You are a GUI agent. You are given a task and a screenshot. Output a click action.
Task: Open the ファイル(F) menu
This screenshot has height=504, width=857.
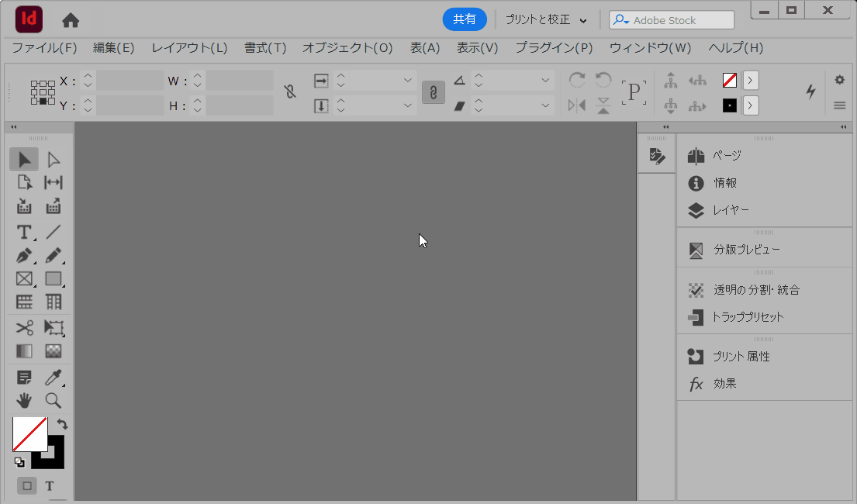pos(44,48)
